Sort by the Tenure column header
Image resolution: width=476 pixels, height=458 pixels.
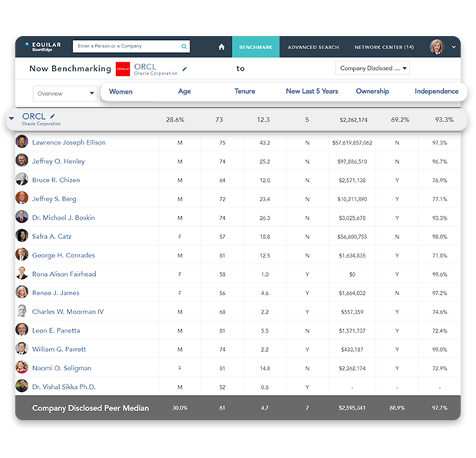point(245,91)
